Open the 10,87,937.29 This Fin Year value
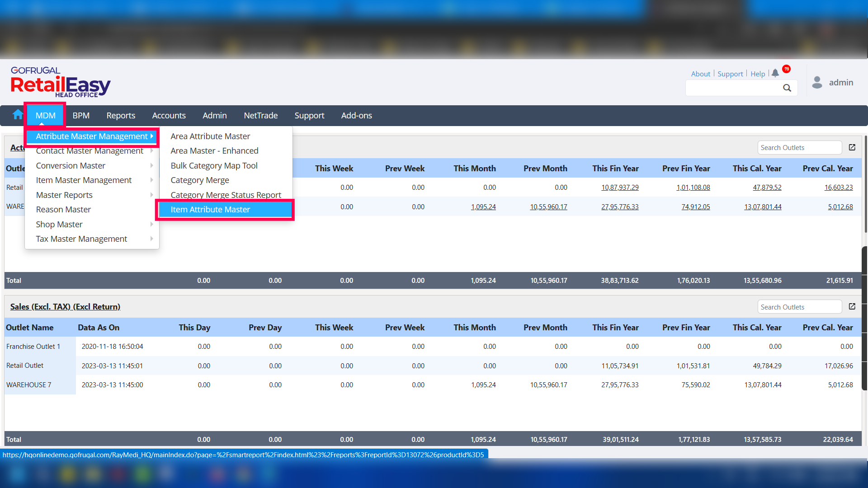Image resolution: width=868 pixels, height=488 pixels. click(x=620, y=188)
